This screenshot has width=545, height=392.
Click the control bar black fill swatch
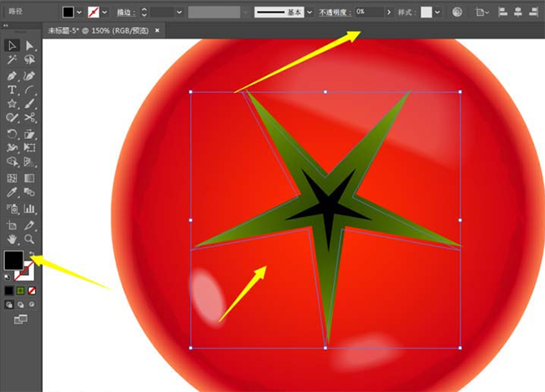(68, 13)
